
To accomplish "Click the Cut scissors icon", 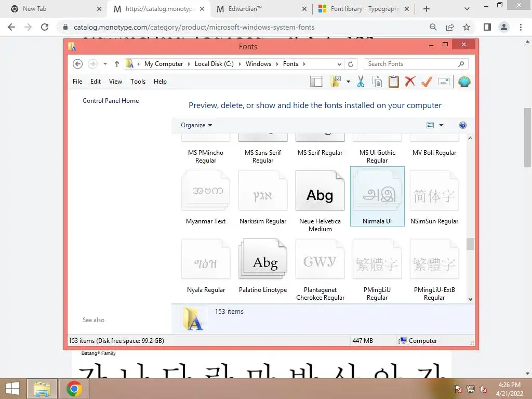I will coord(361,82).
